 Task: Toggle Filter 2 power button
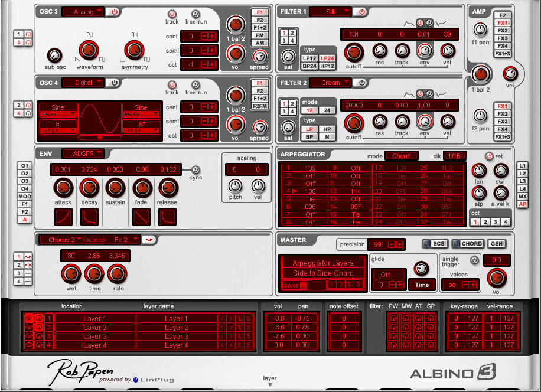click(361, 83)
